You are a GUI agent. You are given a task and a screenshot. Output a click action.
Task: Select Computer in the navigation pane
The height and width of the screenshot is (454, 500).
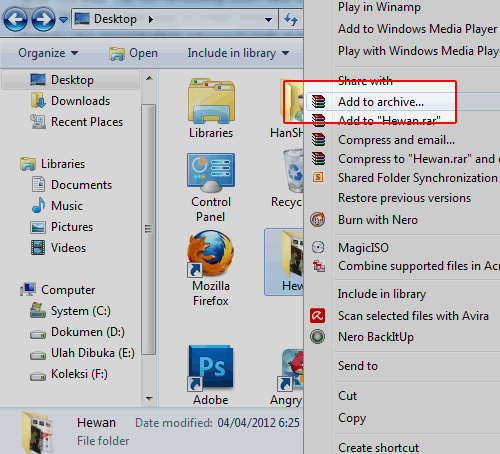(58, 290)
